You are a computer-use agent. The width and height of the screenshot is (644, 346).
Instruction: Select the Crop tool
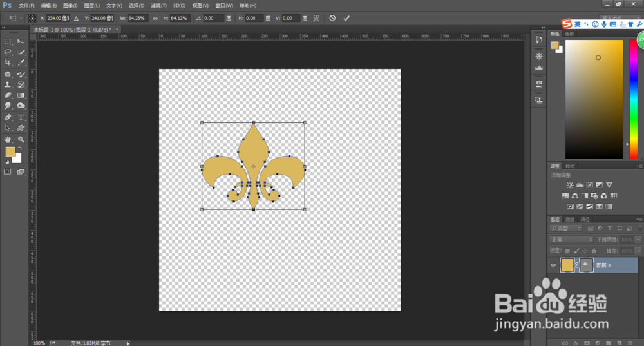coord(8,62)
